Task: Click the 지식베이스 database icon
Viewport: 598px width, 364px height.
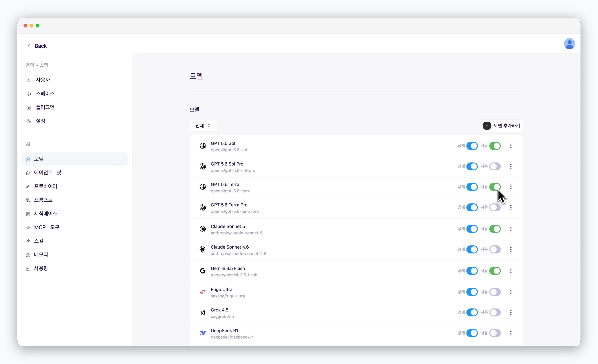Action: [28, 214]
